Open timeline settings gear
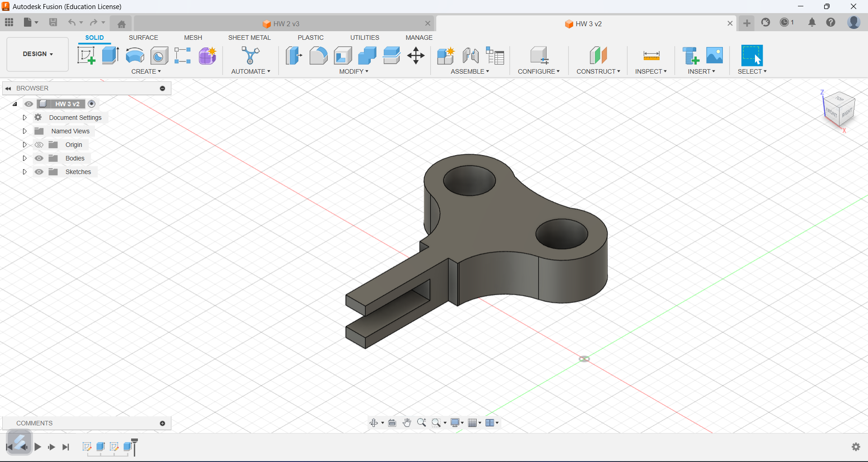Screen dimensions: 868x462 856,447
